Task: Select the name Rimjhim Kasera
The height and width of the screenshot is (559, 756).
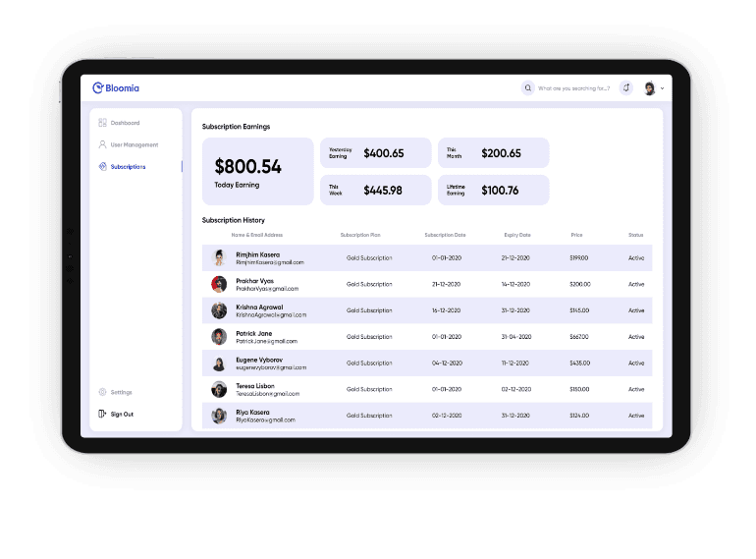Action: coord(257,254)
